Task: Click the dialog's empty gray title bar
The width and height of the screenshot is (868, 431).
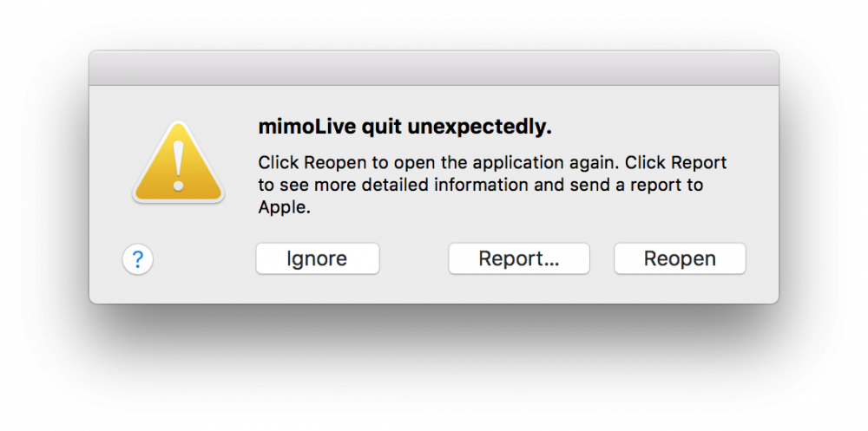Action: tap(434, 68)
